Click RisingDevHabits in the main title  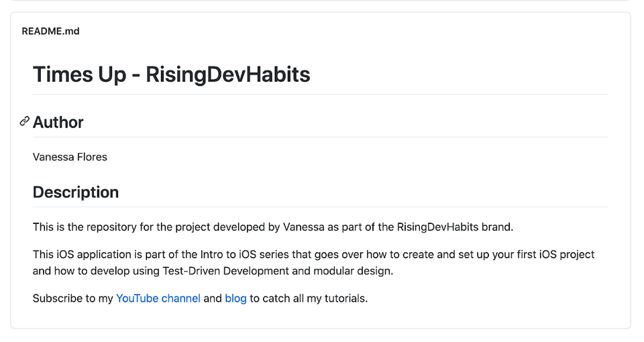(228, 74)
